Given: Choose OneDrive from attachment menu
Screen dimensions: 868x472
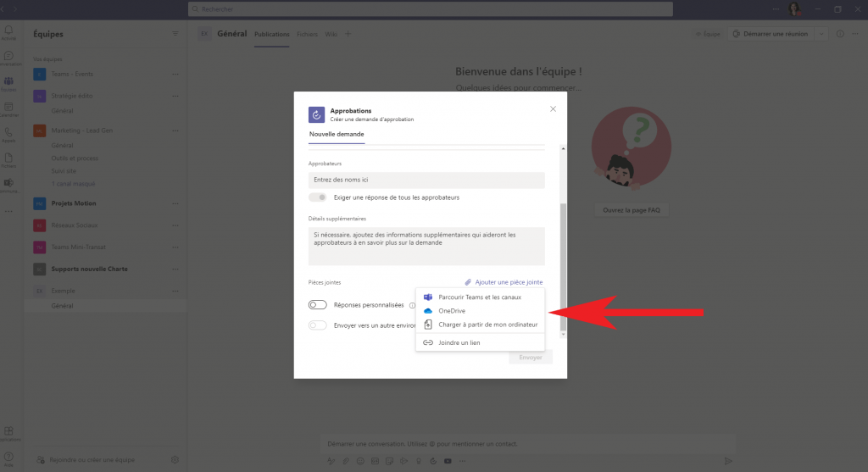Looking at the screenshot, I should coord(480,311).
